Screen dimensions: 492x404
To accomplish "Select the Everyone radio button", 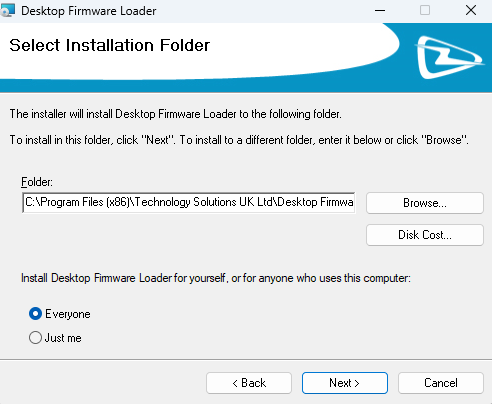I will coord(35,314).
